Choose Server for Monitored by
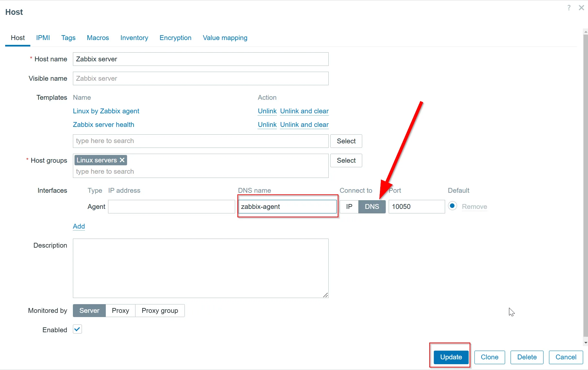This screenshot has height=370, width=588. [x=89, y=311]
